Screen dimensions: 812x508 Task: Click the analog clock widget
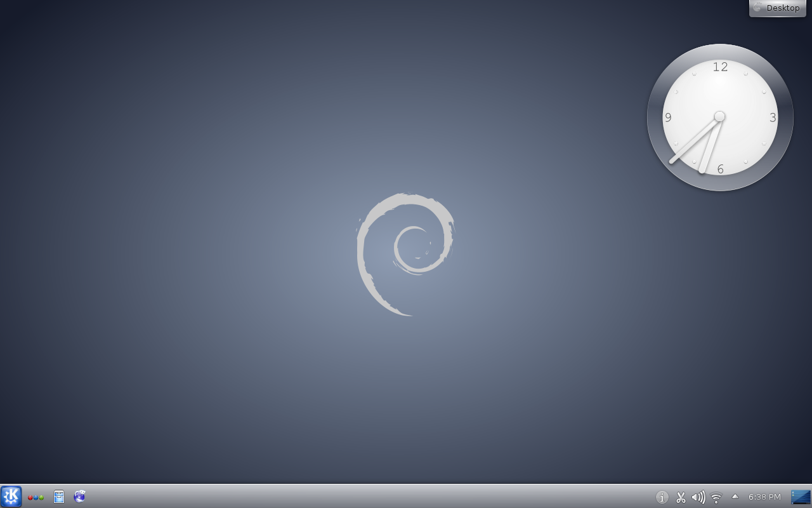(720, 117)
